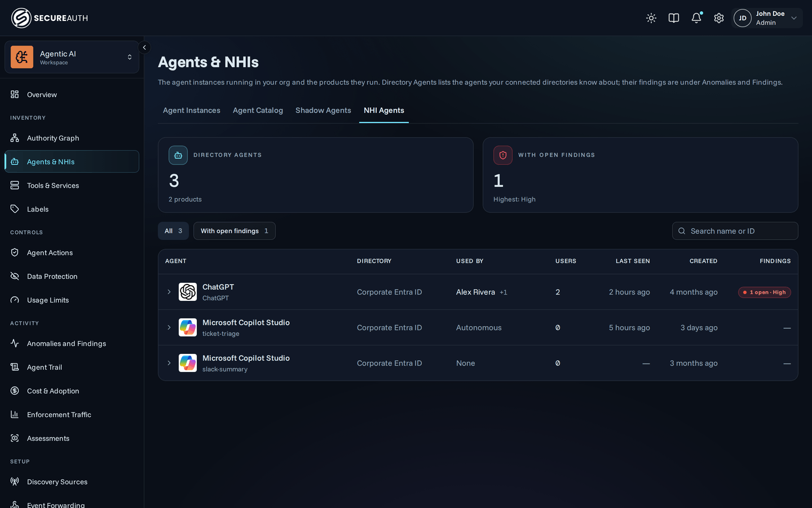812x508 pixels.
Task: Toggle the light/dark theme sun icon
Action: 651,18
